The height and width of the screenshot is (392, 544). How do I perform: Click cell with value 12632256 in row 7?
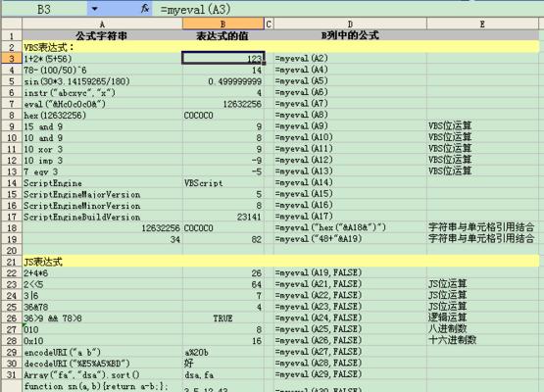pos(223,104)
